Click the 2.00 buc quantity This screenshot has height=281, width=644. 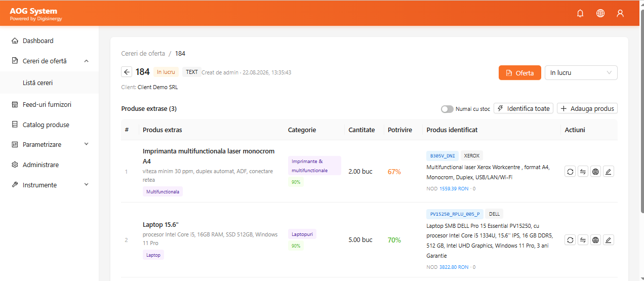click(x=360, y=172)
